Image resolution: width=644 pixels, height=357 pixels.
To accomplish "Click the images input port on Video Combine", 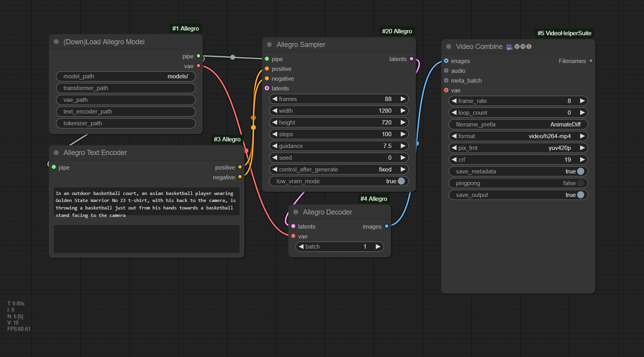I will (446, 61).
